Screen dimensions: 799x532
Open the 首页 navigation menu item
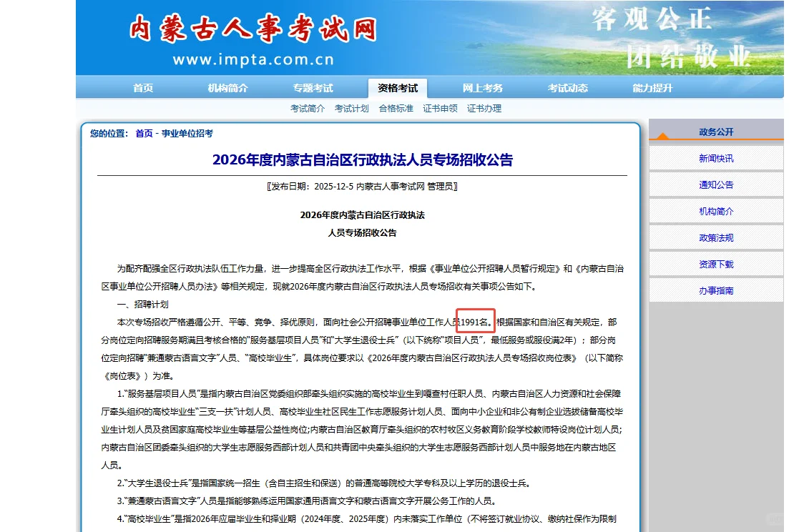pos(142,87)
